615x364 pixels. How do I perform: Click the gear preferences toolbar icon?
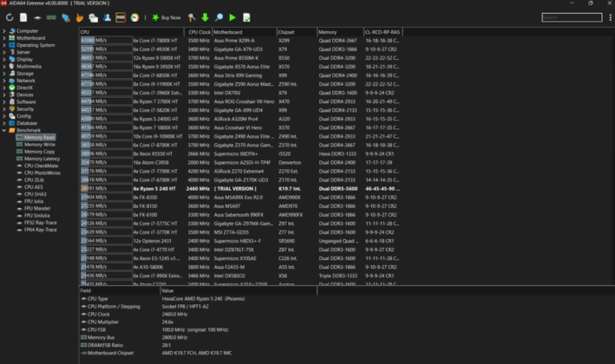[93, 17]
